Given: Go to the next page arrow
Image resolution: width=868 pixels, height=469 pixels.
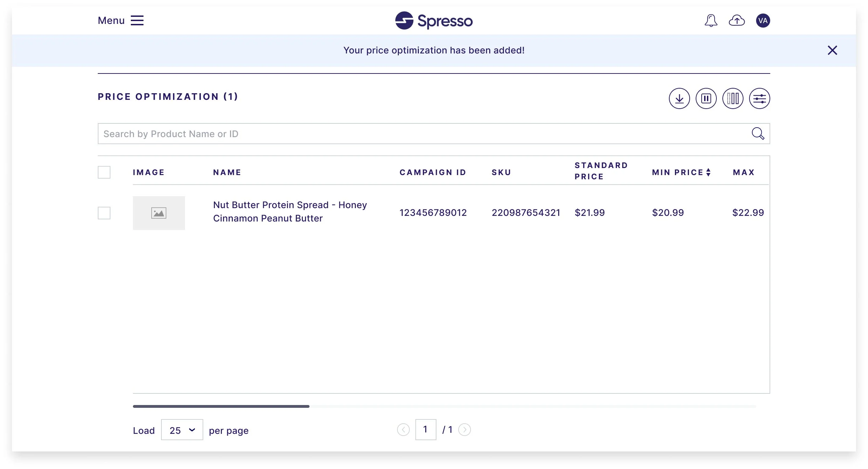Looking at the screenshot, I should 464,430.
